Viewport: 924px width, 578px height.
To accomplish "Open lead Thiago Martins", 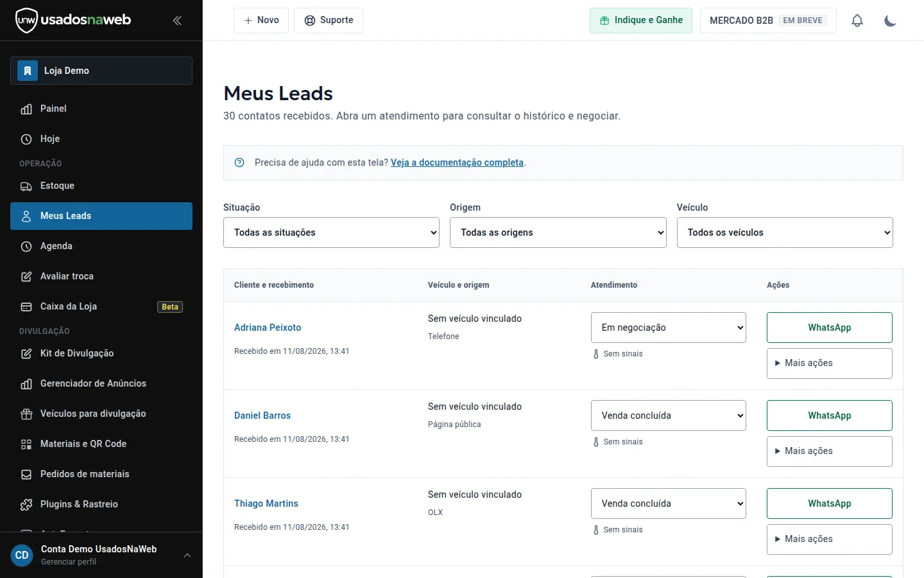I will (266, 504).
